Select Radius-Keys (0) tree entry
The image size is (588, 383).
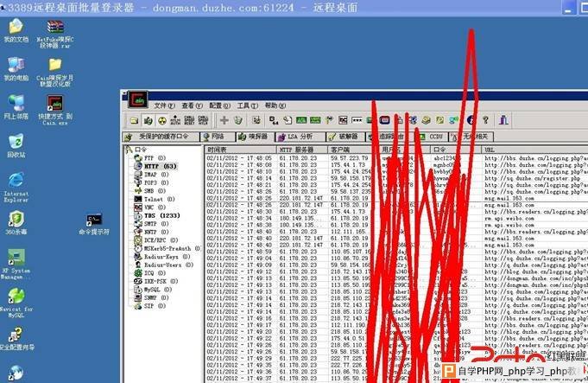[162, 257]
